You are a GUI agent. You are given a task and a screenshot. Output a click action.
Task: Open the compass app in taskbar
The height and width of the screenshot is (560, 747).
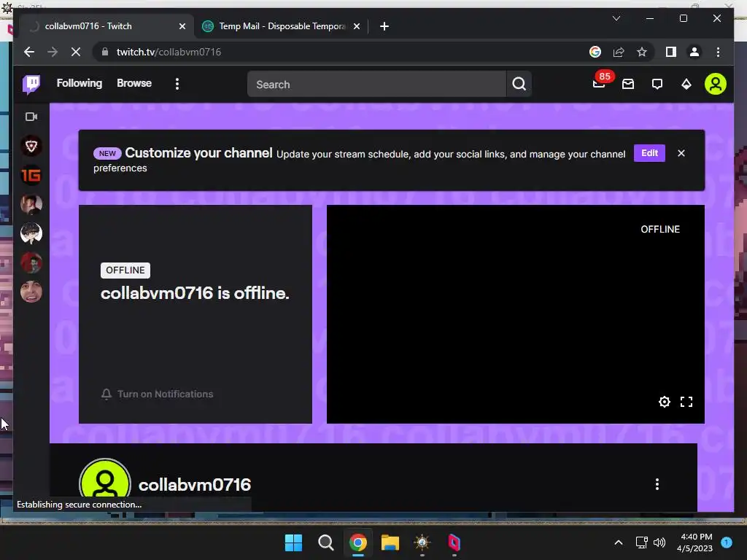[x=422, y=542]
